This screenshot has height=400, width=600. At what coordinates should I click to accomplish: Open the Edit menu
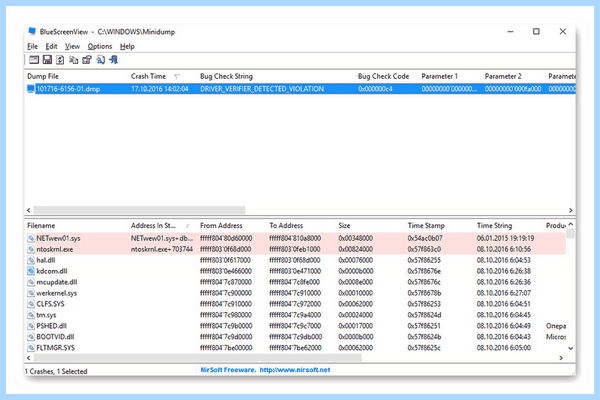(51, 46)
